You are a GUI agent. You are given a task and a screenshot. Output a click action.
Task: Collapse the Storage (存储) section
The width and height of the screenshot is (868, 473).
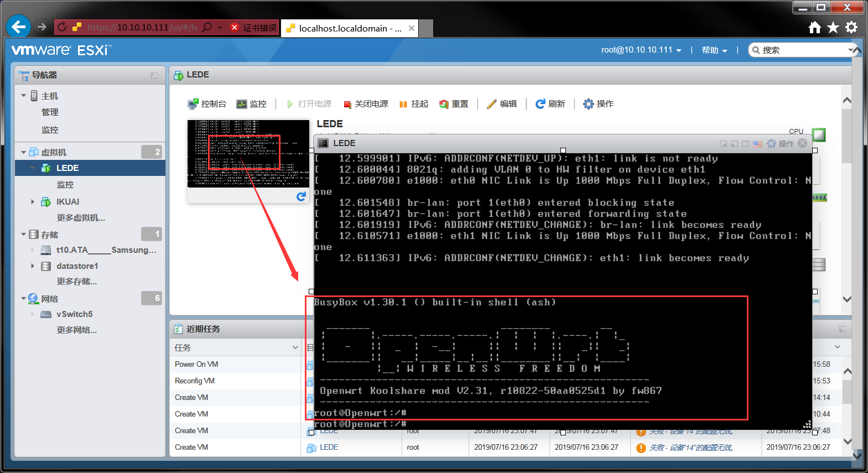pos(23,235)
